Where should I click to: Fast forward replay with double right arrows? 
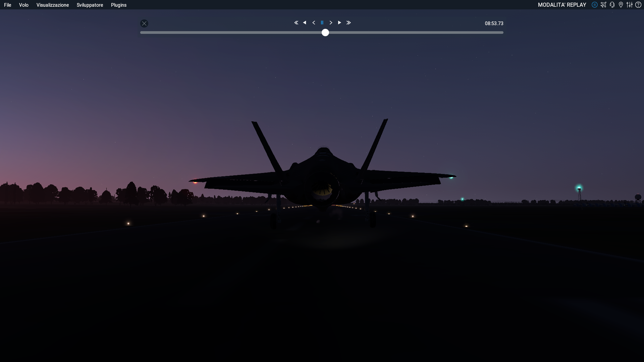[348, 23]
